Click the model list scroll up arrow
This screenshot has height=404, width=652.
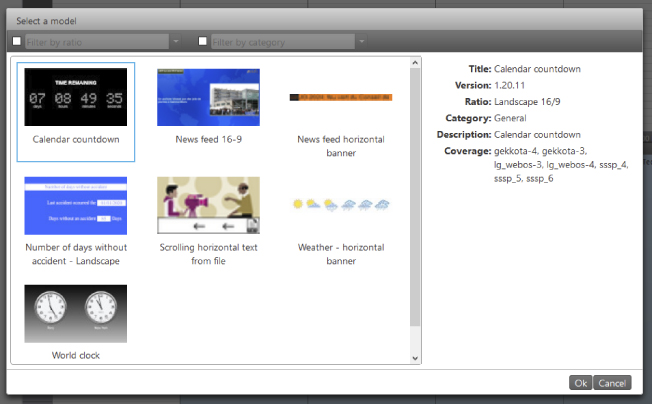pyautogui.click(x=416, y=64)
